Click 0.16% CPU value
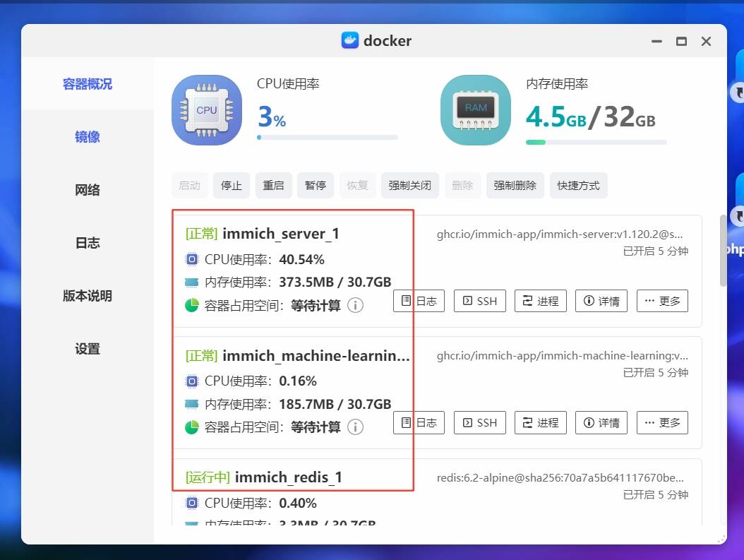This screenshot has width=744, height=560. [297, 381]
